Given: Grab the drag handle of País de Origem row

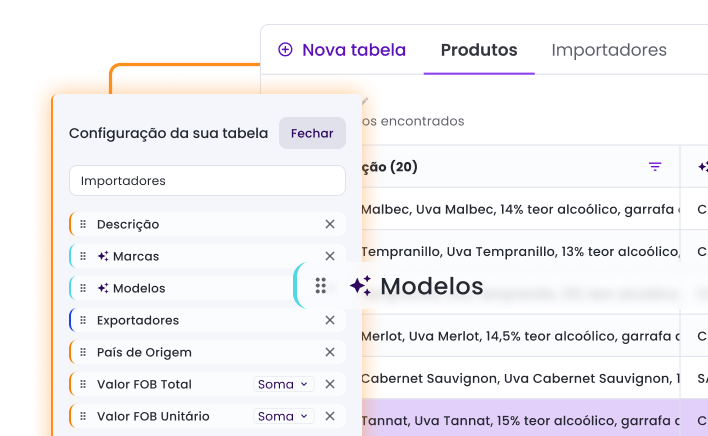Looking at the screenshot, I should [x=83, y=353].
